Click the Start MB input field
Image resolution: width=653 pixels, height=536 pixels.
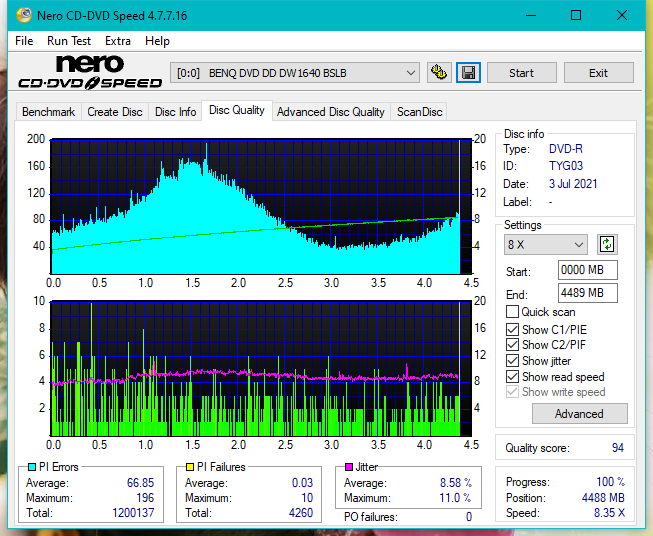[x=587, y=270]
